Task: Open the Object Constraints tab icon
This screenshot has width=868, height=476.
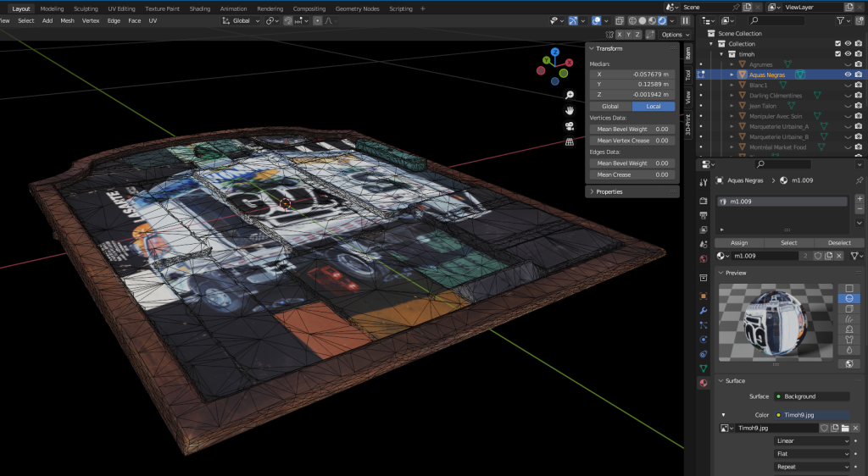Action: (703, 354)
